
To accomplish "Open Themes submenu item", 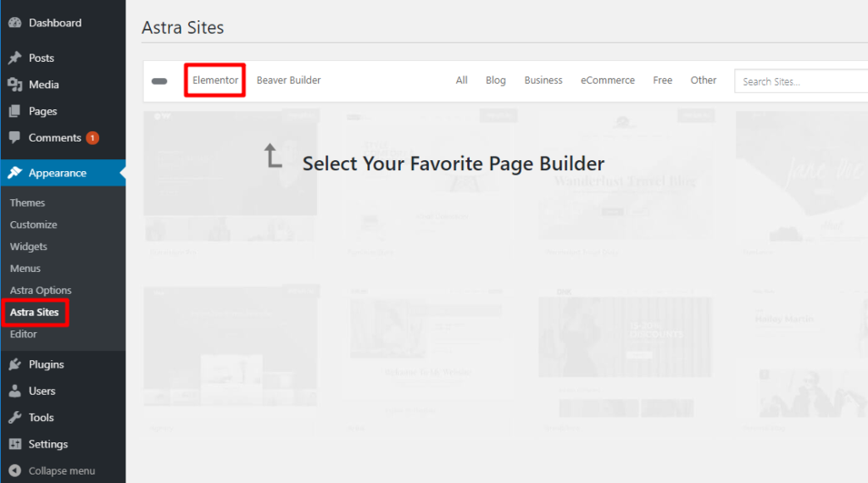I will [27, 203].
